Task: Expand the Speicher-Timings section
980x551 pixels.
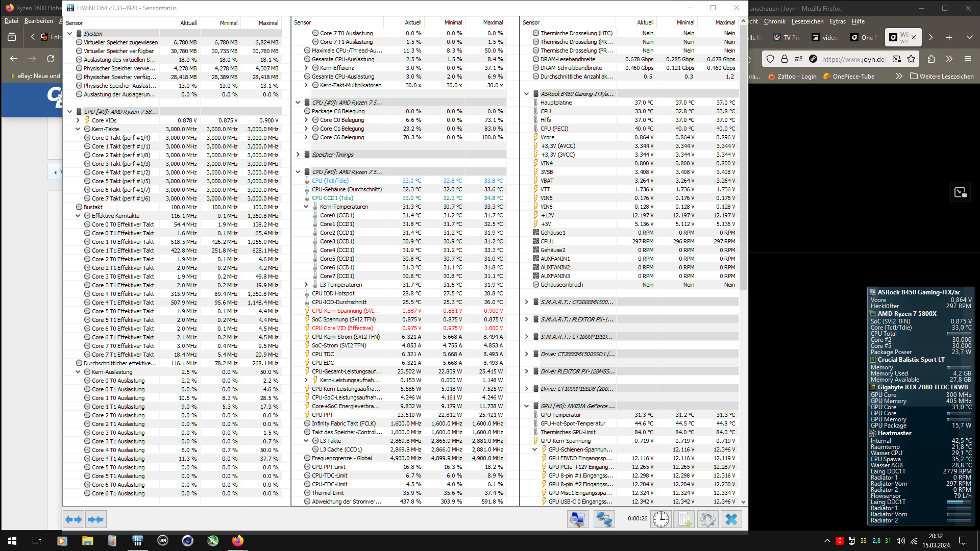Action: pyautogui.click(x=298, y=155)
